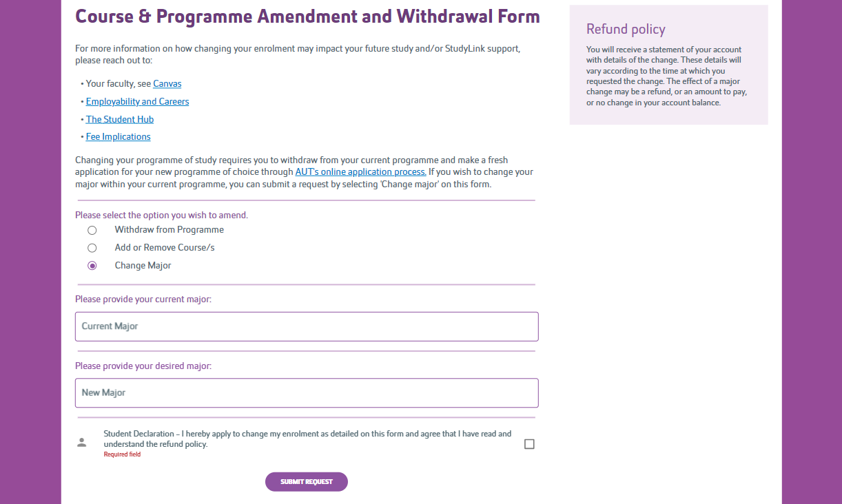This screenshot has width=842, height=504.
Task: Click into the "New Major" text field
Action: tap(307, 392)
